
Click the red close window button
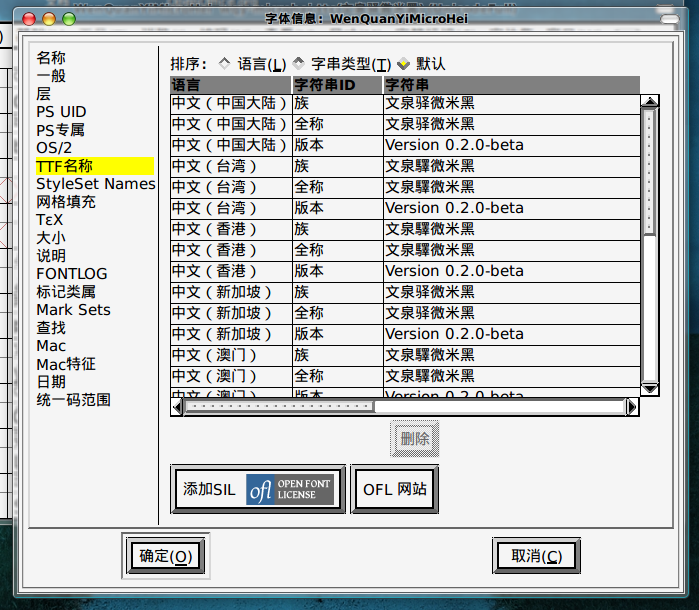[29, 19]
